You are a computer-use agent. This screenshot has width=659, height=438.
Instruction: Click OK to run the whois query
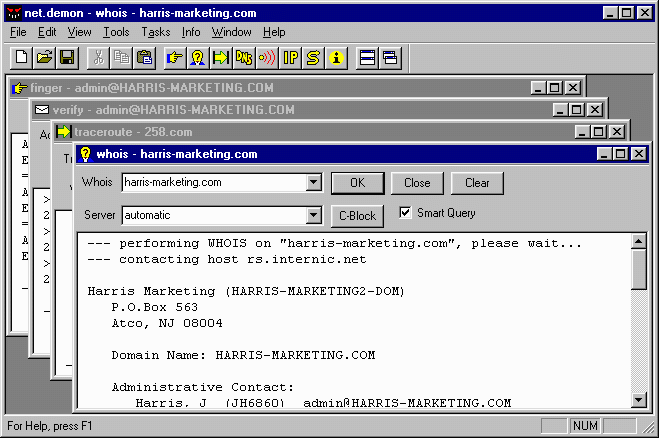(358, 183)
